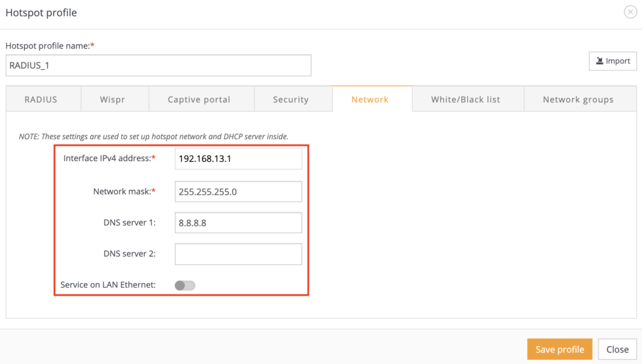Select the Network mask input showing 255.255.255.0
This screenshot has width=642, height=364.
pyautogui.click(x=238, y=191)
